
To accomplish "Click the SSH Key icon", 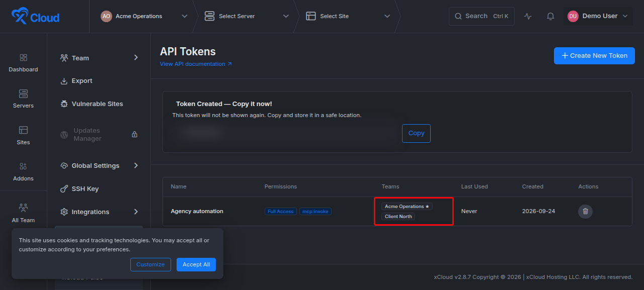I will pos(64,189).
